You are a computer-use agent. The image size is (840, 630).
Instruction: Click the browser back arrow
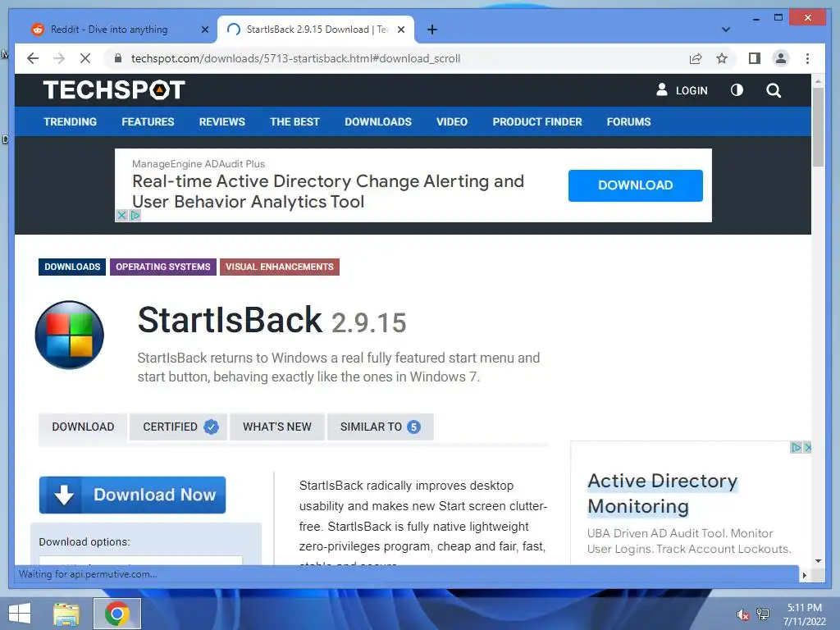tap(33, 58)
